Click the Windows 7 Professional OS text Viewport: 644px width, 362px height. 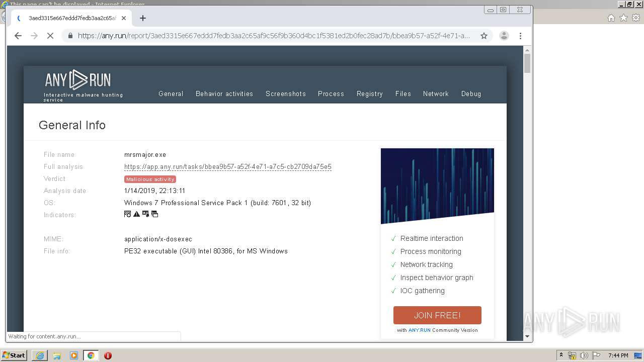point(217,203)
